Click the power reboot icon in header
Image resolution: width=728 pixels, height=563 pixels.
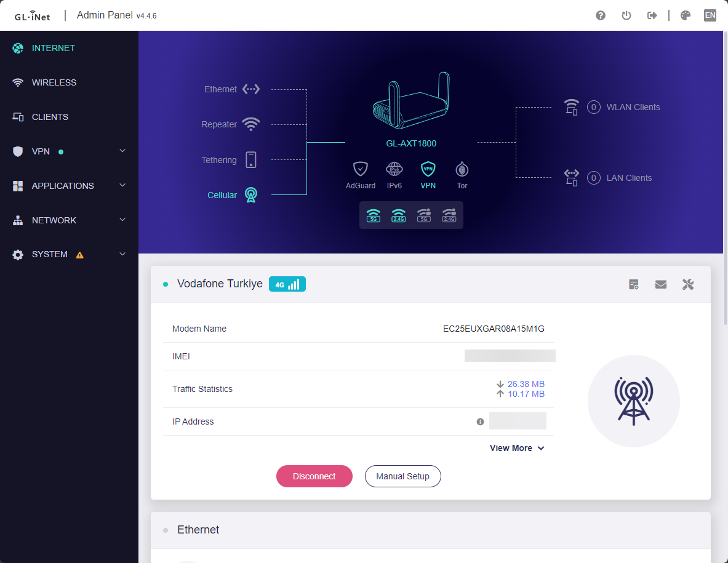tap(626, 15)
